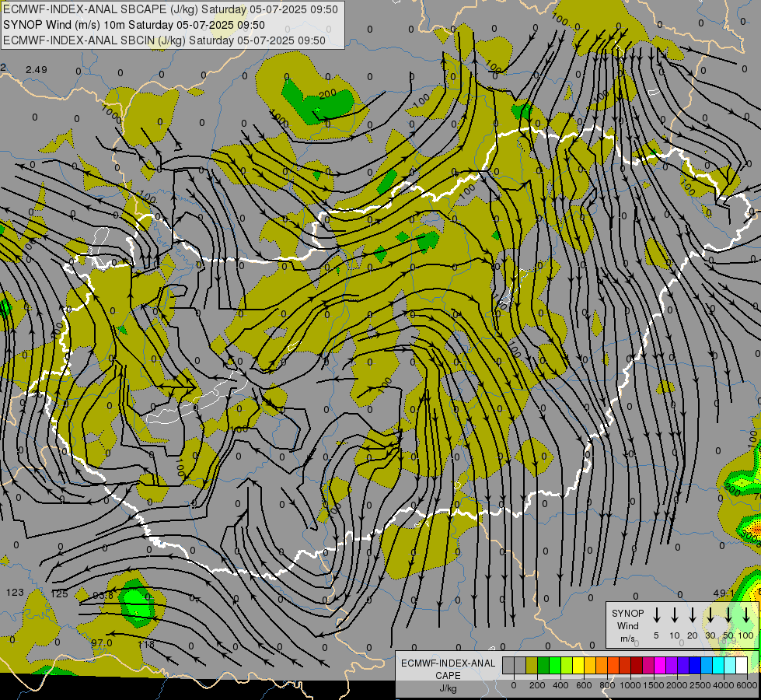Image resolution: width=761 pixels, height=700 pixels.
Task: Click the 2000 tick label on CAPE scale
Action: click(x=677, y=685)
